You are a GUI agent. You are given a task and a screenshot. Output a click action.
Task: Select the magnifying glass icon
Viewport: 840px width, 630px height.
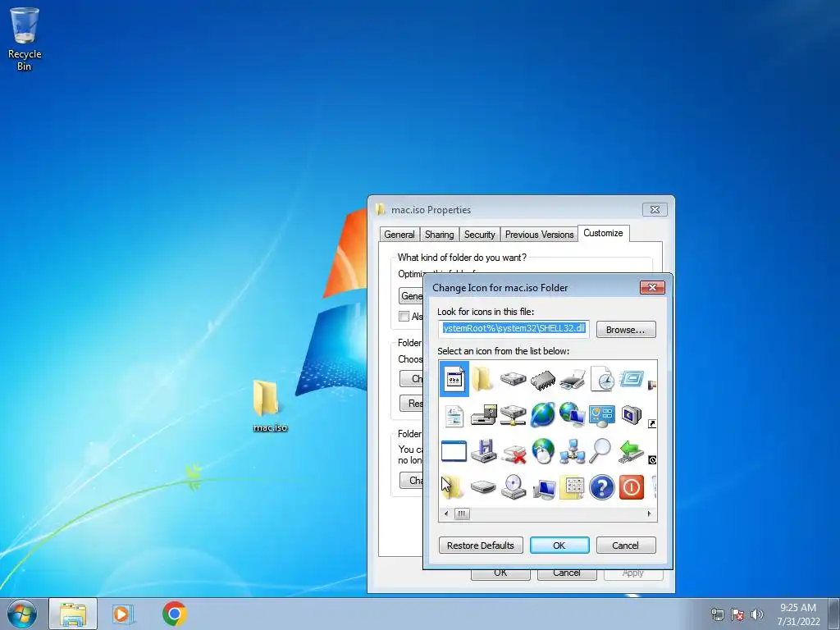pos(601,451)
